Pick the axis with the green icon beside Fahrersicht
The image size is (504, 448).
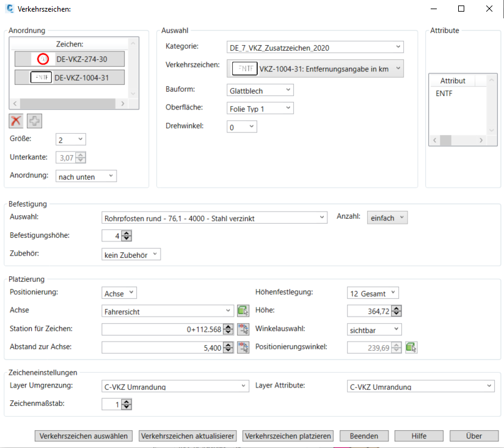click(244, 310)
